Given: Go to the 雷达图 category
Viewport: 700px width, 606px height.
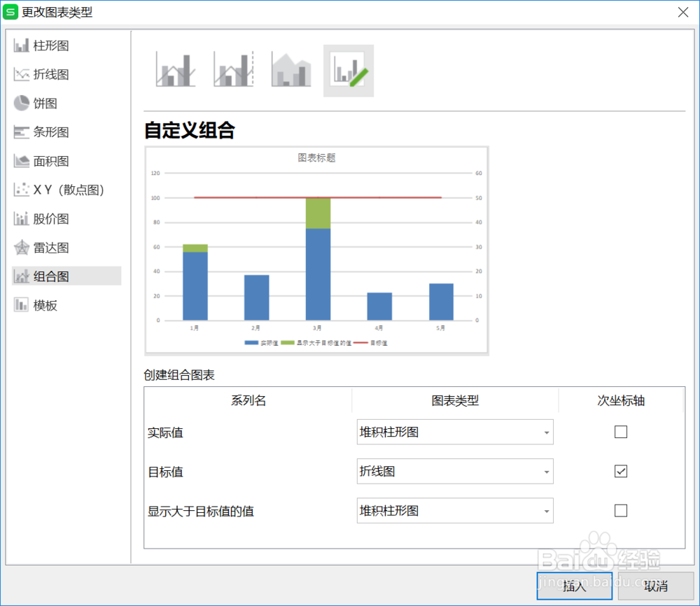Looking at the screenshot, I should point(51,248).
